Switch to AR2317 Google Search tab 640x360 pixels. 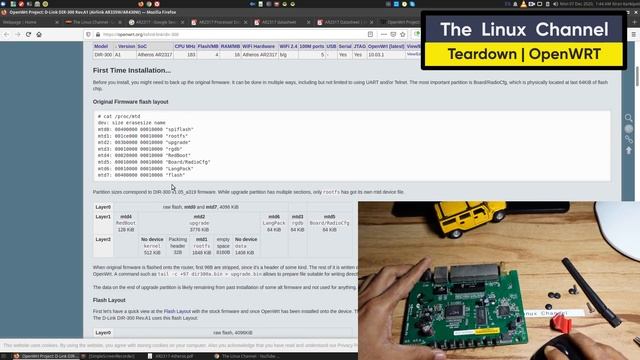pos(156,22)
